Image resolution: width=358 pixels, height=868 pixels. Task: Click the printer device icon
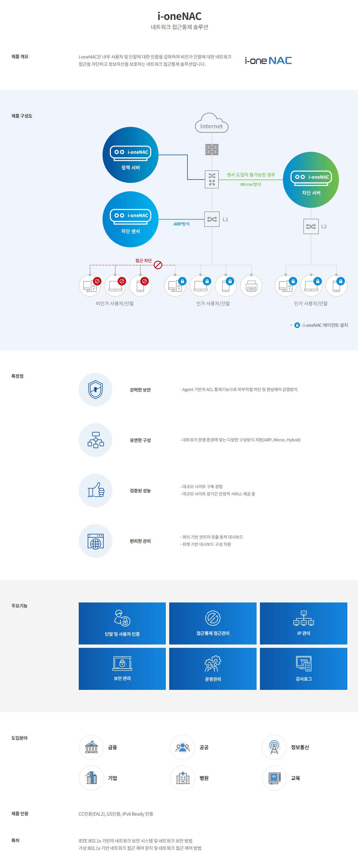(x=251, y=286)
